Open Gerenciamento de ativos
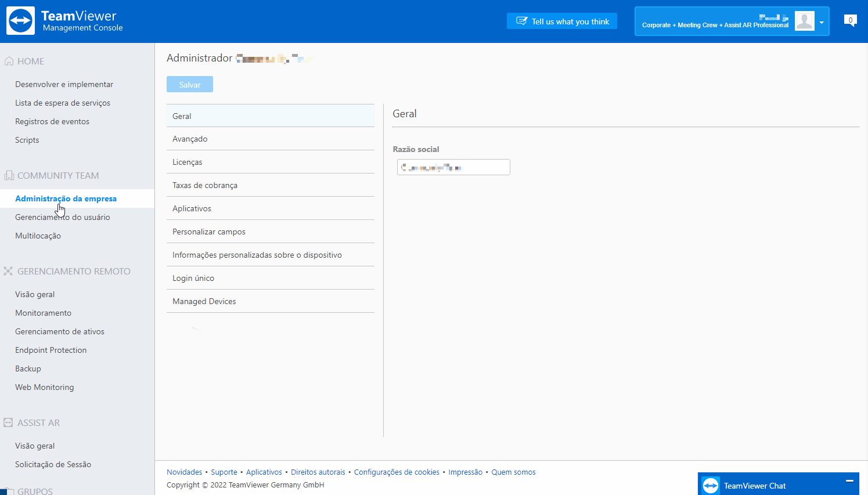 click(x=60, y=331)
